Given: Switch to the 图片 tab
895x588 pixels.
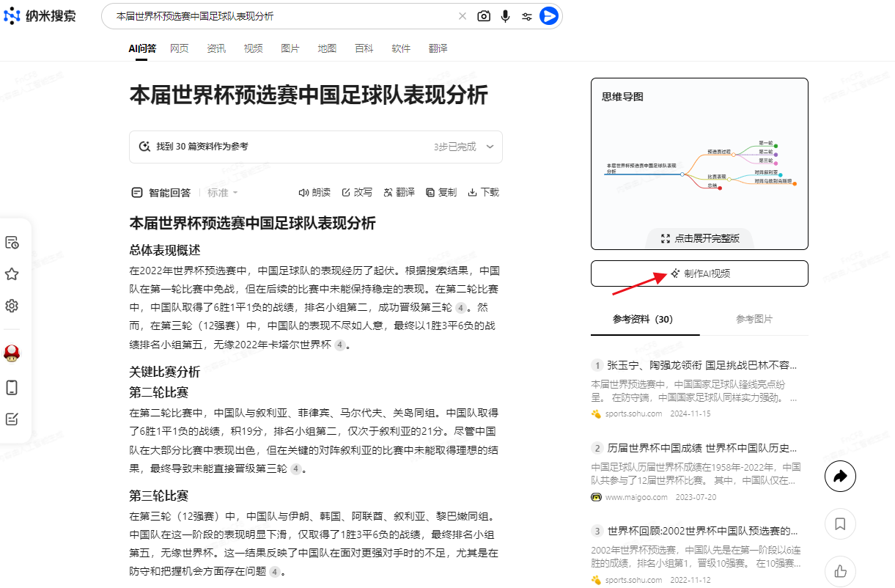Looking at the screenshot, I should (x=290, y=48).
